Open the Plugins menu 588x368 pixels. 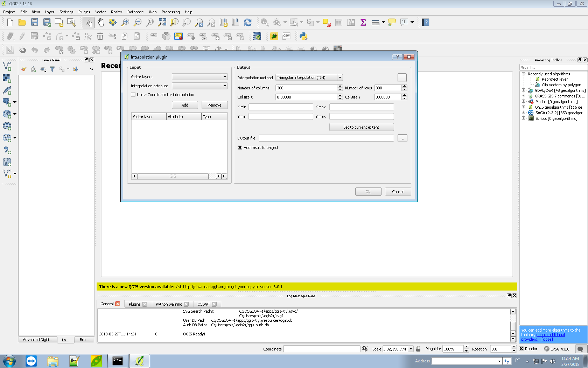tap(84, 12)
